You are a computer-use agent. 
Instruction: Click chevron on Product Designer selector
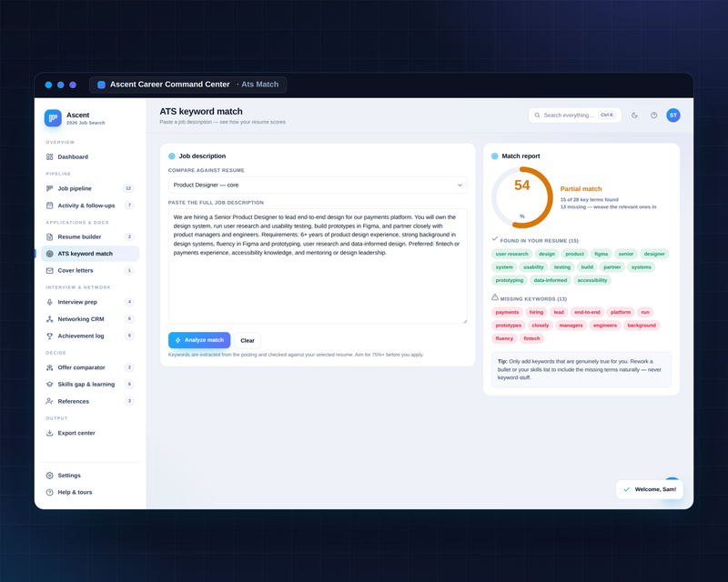pyautogui.click(x=460, y=185)
